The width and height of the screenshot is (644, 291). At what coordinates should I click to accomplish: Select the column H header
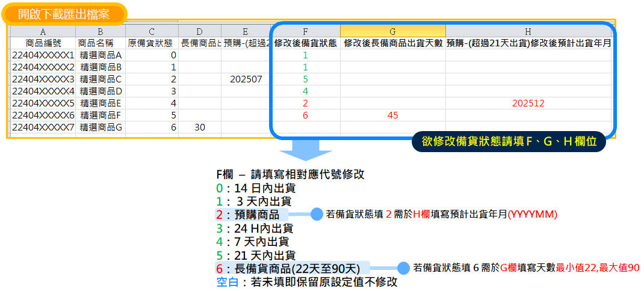pos(528,31)
